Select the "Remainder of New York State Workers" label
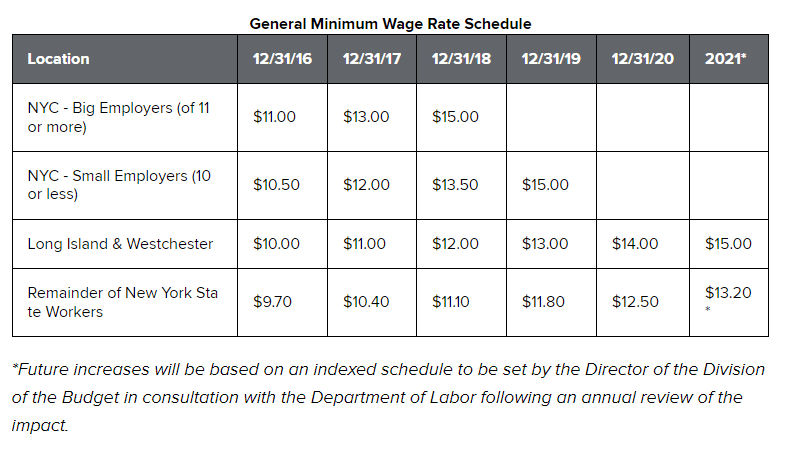 pos(122,302)
